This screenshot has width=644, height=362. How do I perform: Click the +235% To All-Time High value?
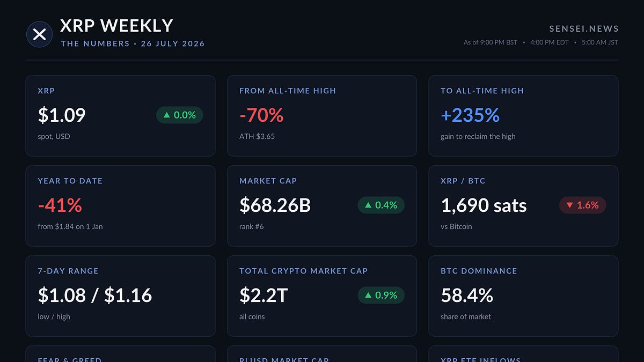pos(470,115)
